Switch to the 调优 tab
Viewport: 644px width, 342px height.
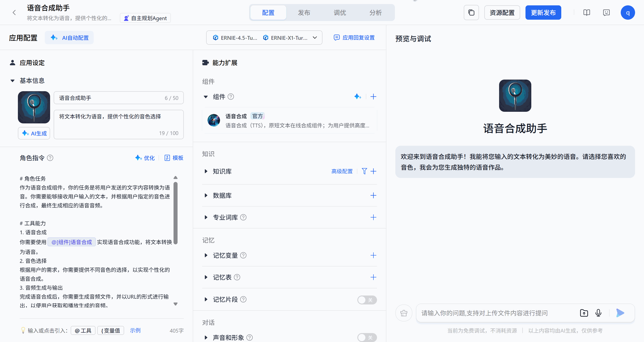[340, 13]
